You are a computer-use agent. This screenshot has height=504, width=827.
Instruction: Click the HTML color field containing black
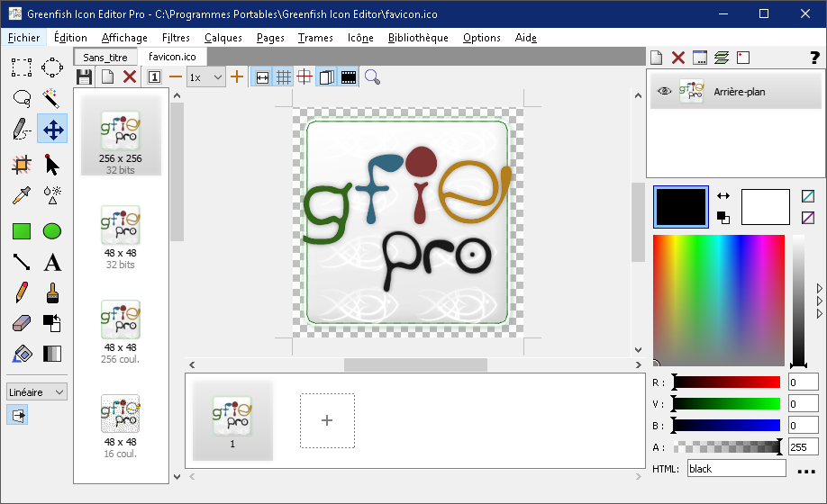pyautogui.click(x=737, y=468)
